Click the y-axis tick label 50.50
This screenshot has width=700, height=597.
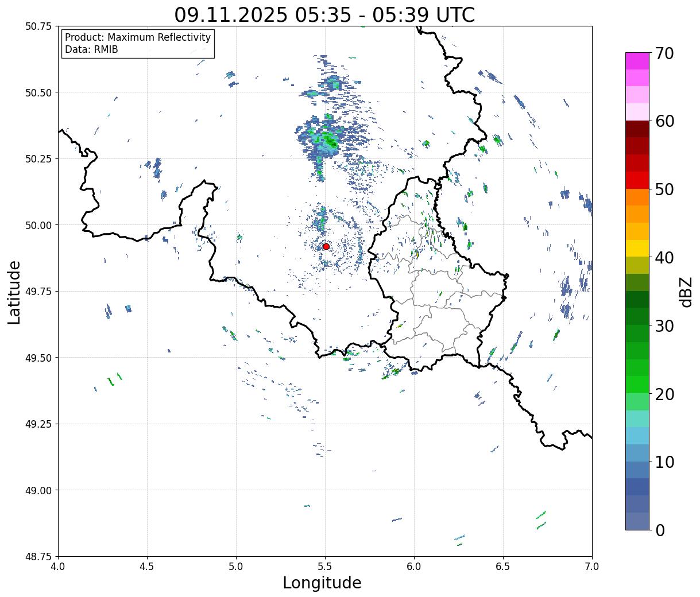pyautogui.click(x=38, y=92)
